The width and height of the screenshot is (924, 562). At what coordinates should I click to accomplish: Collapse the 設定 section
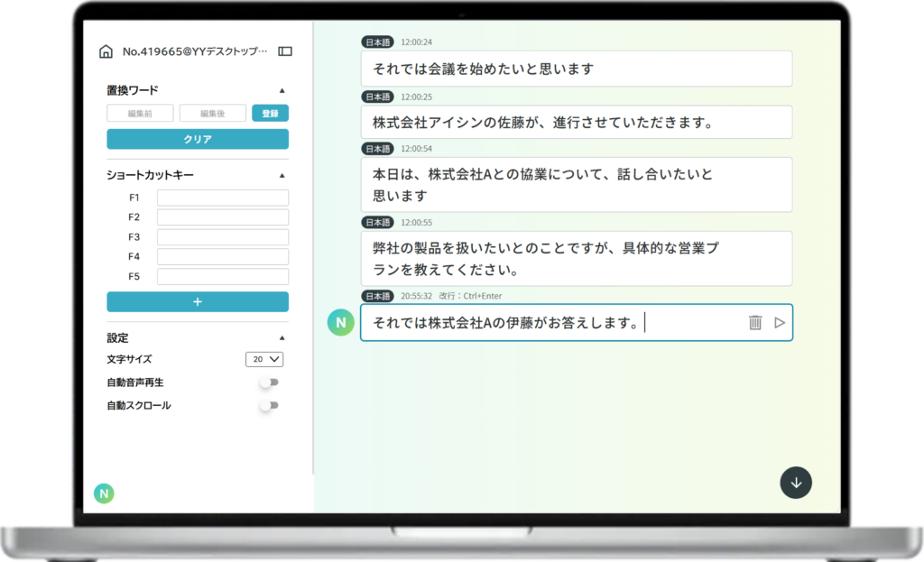click(x=282, y=338)
